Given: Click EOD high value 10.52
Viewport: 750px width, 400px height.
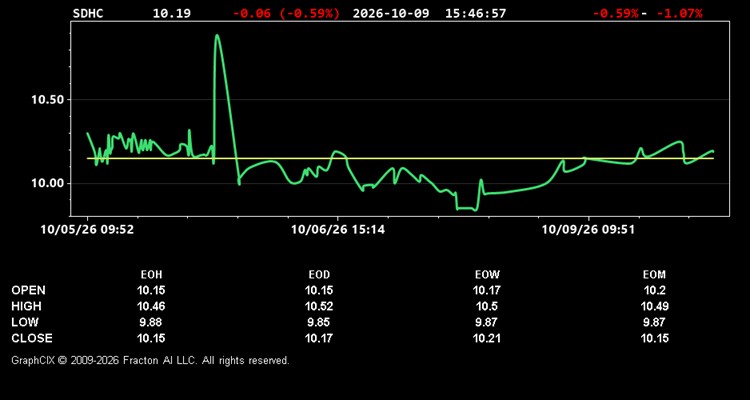Looking at the screenshot, I should [319, 306].
